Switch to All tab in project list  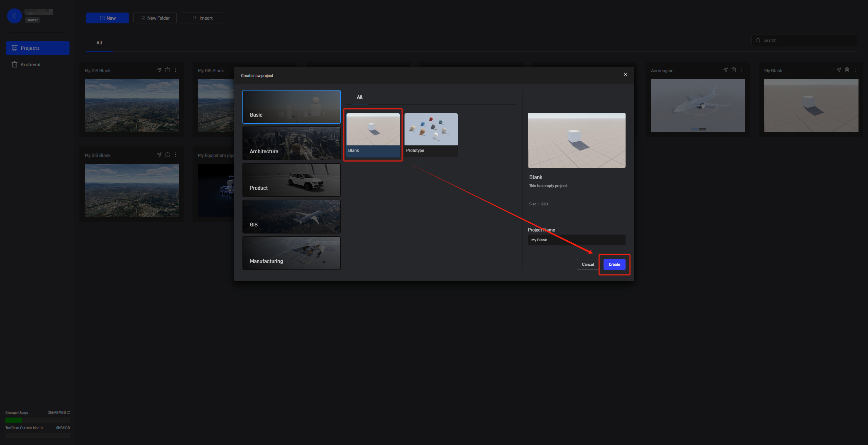pyautogui.click(x=99, y=43)
